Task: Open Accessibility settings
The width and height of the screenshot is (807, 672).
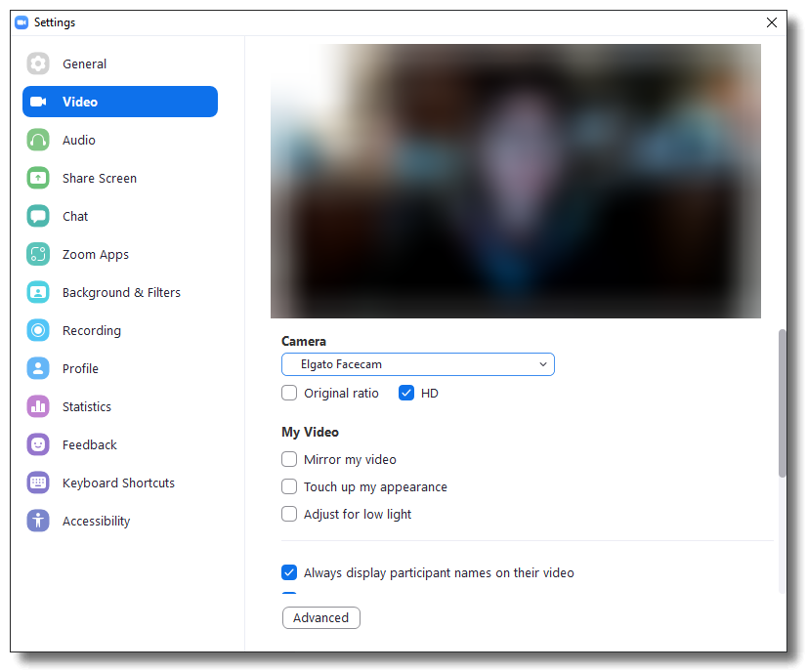Action: 120,521
